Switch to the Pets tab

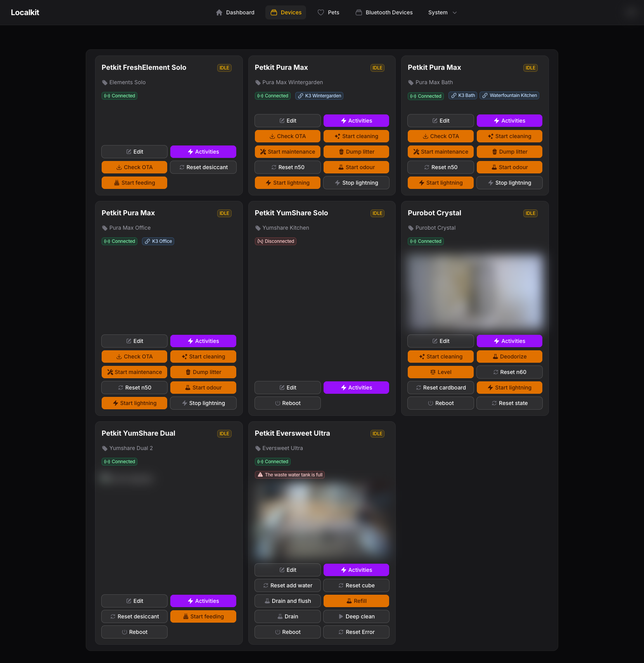(328, 12)
